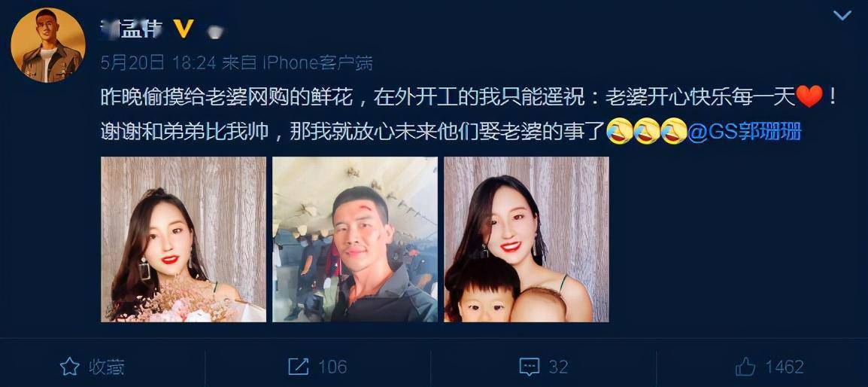Click the 收藏 favorite label

click(x=106, y=367)
